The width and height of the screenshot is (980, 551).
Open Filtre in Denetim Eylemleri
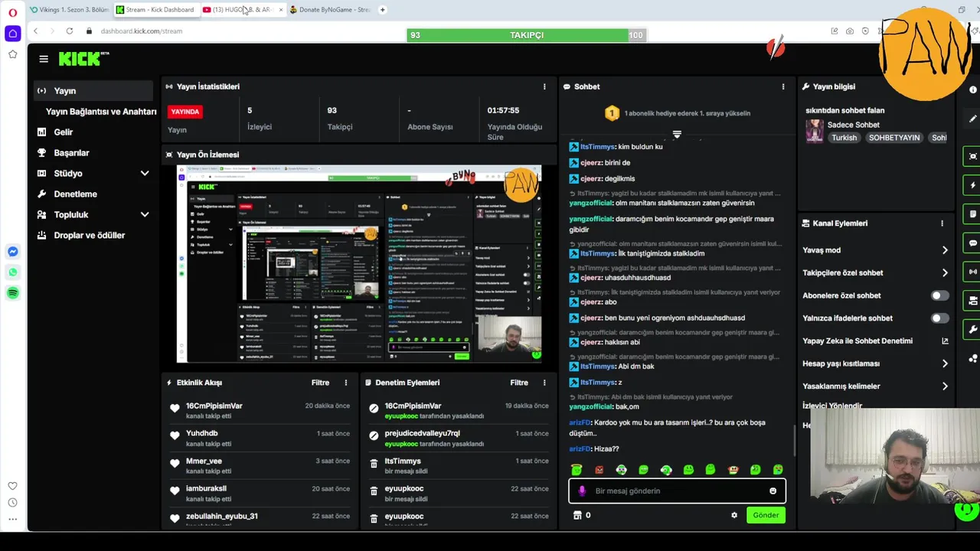(x=519, y=383)
